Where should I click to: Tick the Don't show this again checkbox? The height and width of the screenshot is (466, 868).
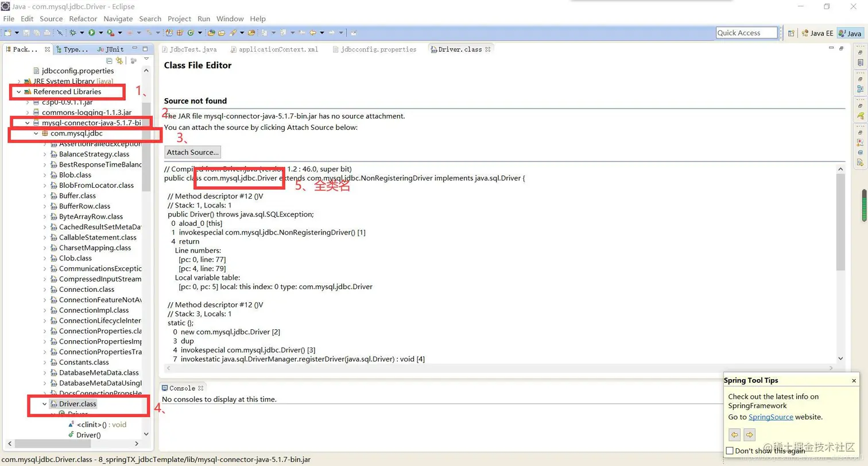[x=730, y=450]
